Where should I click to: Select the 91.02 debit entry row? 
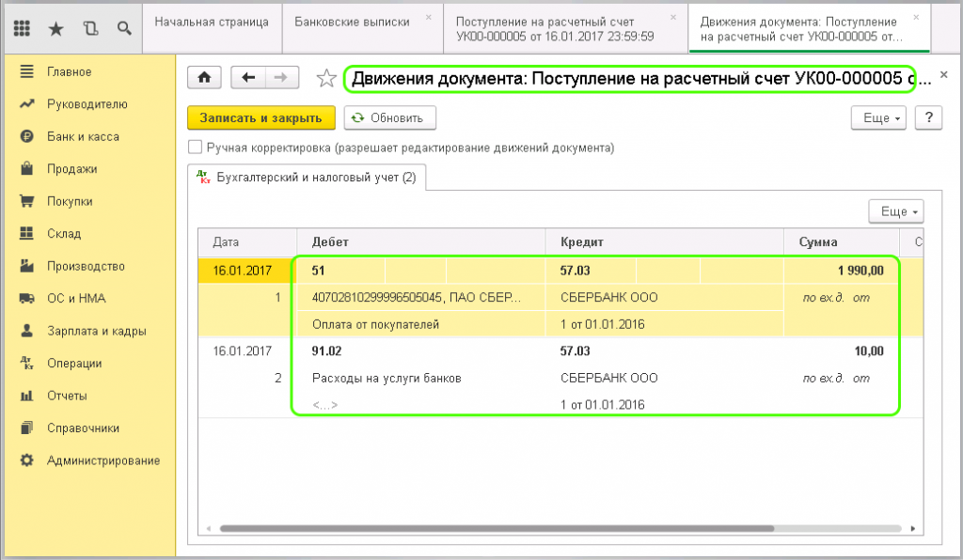coord(324,351)
